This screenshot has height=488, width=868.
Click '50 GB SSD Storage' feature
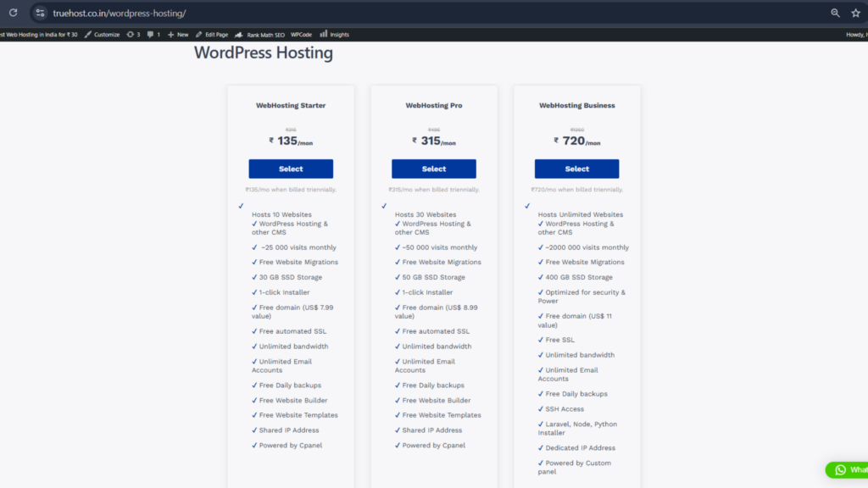tap(433, 277)
